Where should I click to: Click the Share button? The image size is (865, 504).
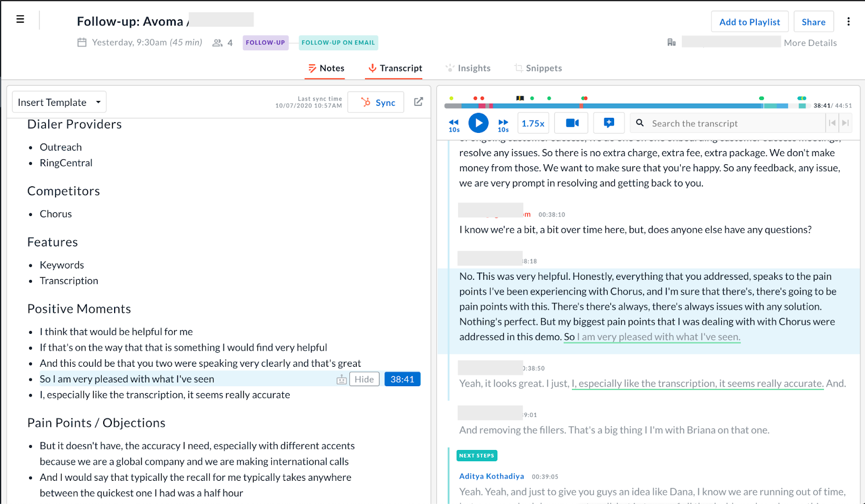pyautogui.click(x=814, y=22)
